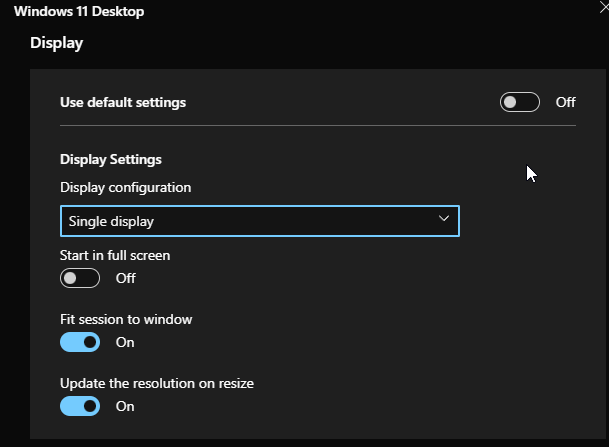The height and width of the screenshot is (447, 609).
Task: Click On text beside Update resolution switch
Action: coord(125,406)
